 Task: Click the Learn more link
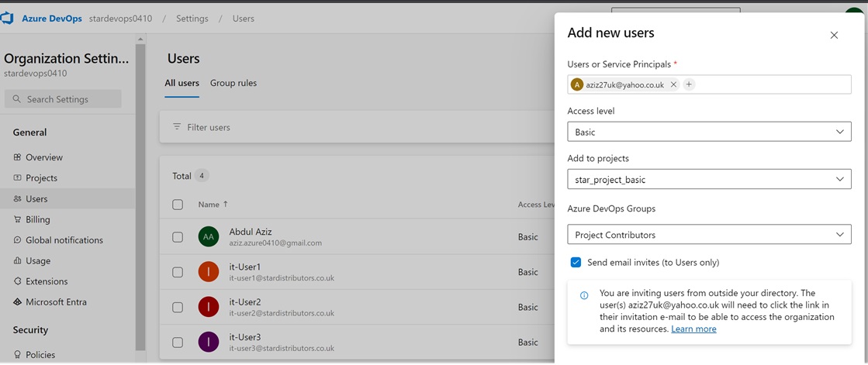point(693,329)
